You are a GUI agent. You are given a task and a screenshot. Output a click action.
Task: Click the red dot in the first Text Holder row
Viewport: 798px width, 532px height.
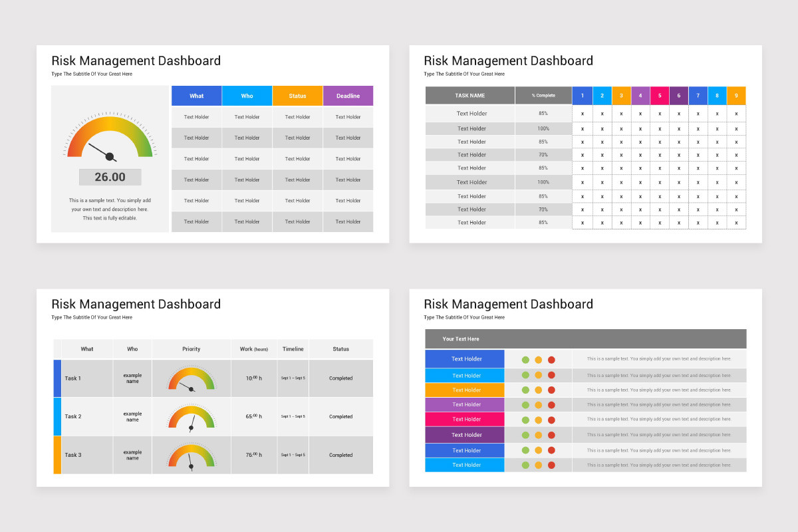coord(551,360)
